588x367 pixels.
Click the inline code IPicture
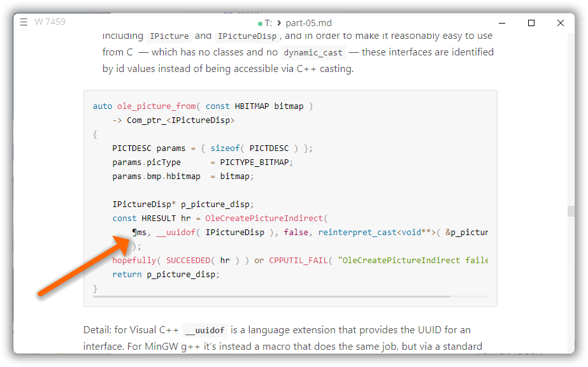coord(169,36)
